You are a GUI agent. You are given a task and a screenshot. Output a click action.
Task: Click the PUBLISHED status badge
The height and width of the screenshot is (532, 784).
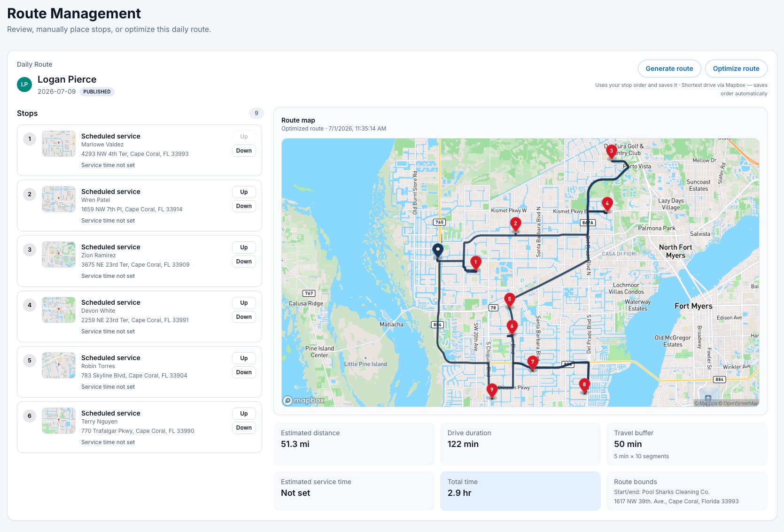click(x=97, y=92)
